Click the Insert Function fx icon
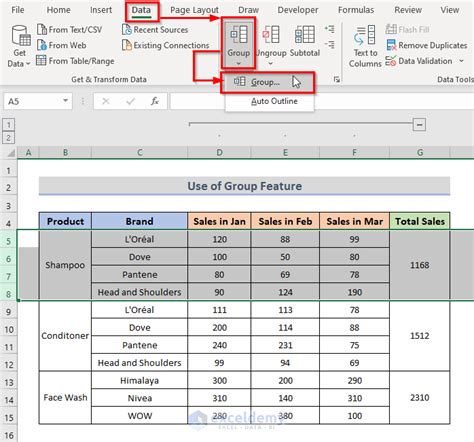This screenshot has width=474, height=442. pyautogui.click(x=154, y=101)
